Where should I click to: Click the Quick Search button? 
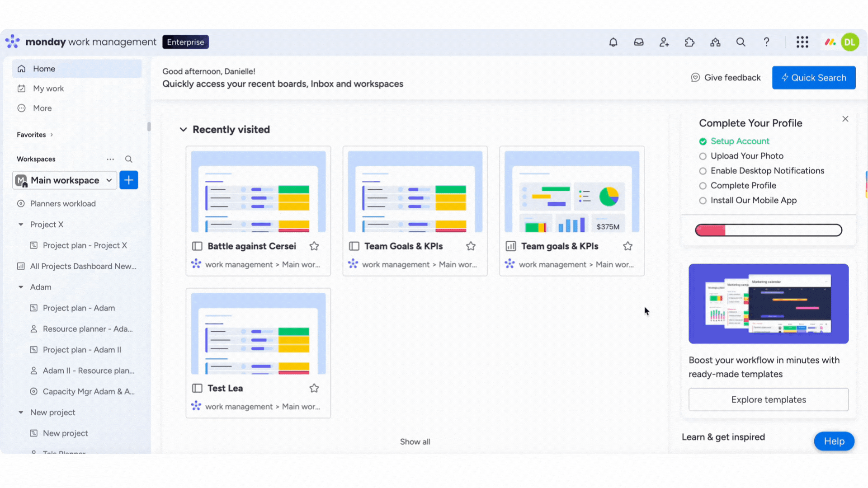(814, 78)
